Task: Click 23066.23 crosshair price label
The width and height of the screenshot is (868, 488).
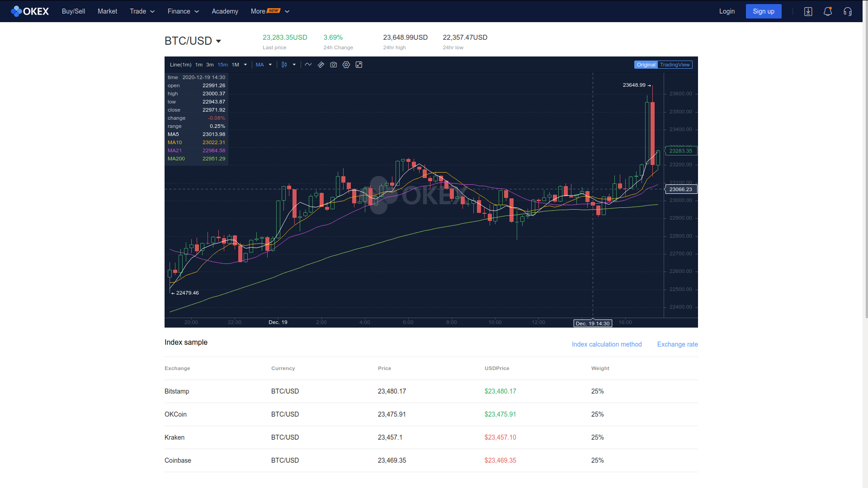Action: [681, 189]
